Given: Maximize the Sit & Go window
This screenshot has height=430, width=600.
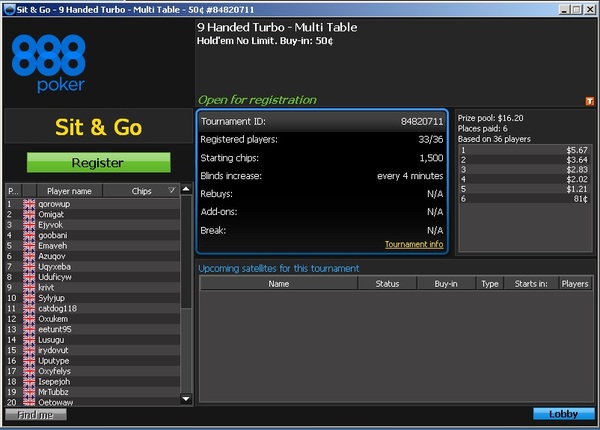Looking at the screenshot, I should pyautogui.click(x=576, y=10).
